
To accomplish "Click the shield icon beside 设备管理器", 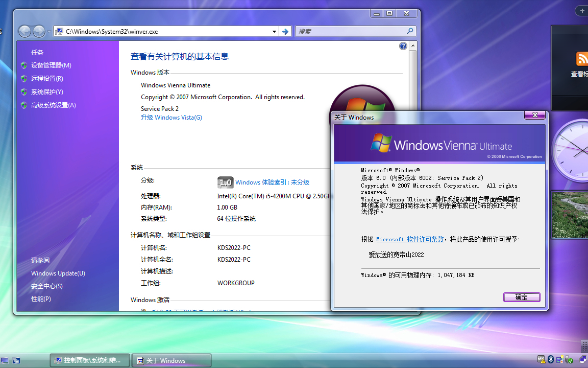I will tap(24, 65).
